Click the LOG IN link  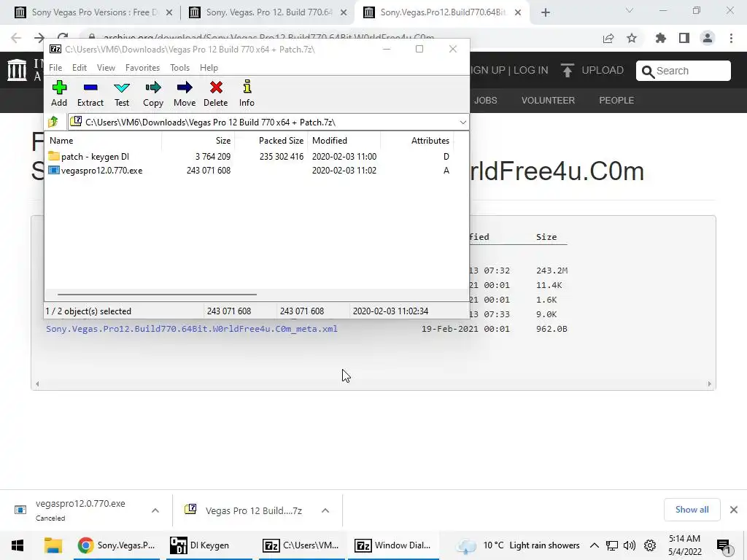click(531, 70)
